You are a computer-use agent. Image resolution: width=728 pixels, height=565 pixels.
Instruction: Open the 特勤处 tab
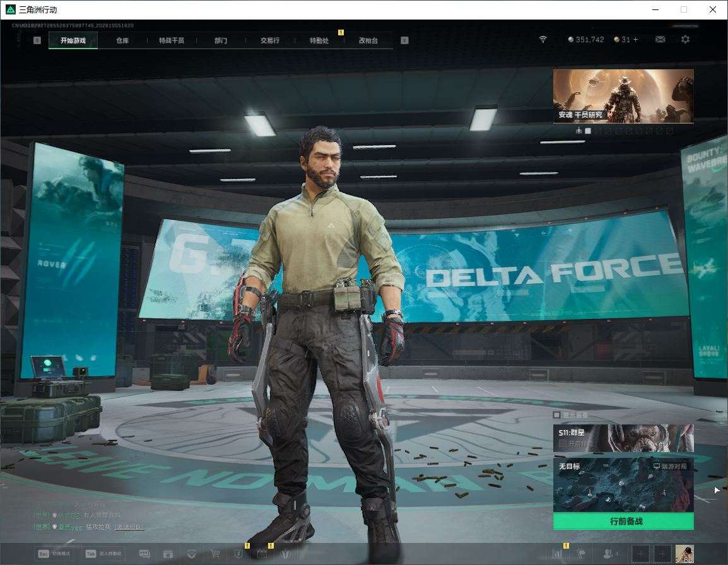coord(319,40)
